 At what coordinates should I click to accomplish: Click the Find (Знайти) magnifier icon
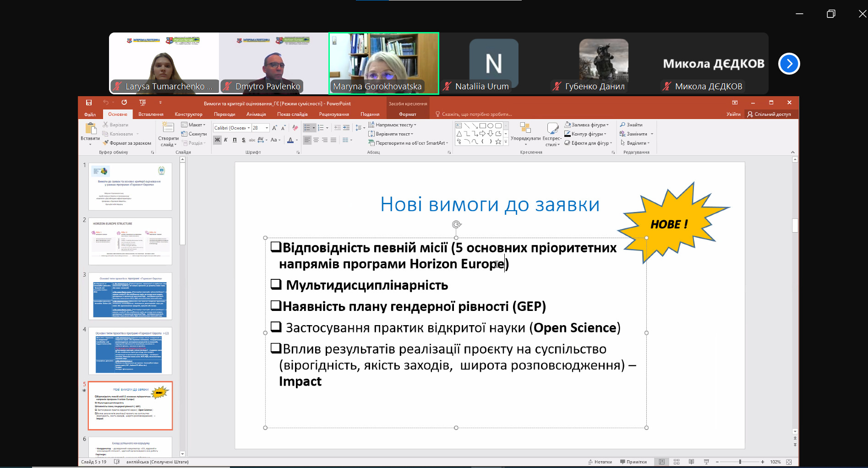pos(622,125)
